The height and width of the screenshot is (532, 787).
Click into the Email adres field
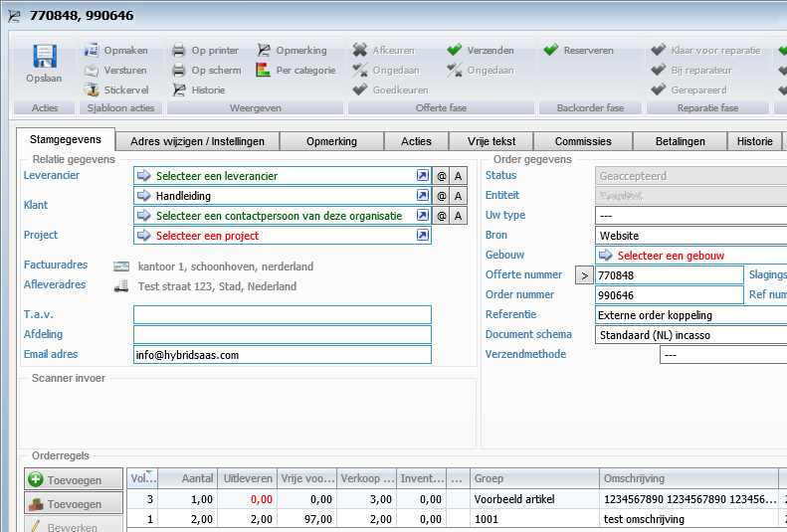point(282,355)
